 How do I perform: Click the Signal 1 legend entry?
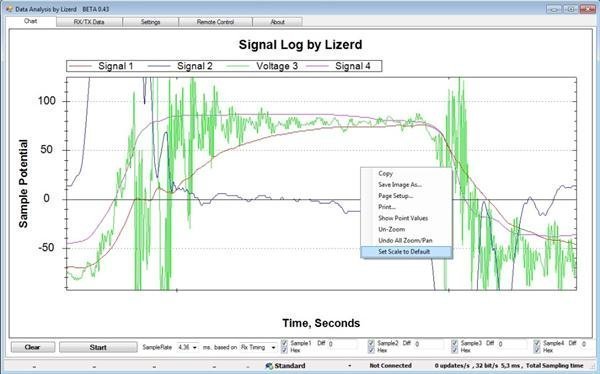point(101,66)
